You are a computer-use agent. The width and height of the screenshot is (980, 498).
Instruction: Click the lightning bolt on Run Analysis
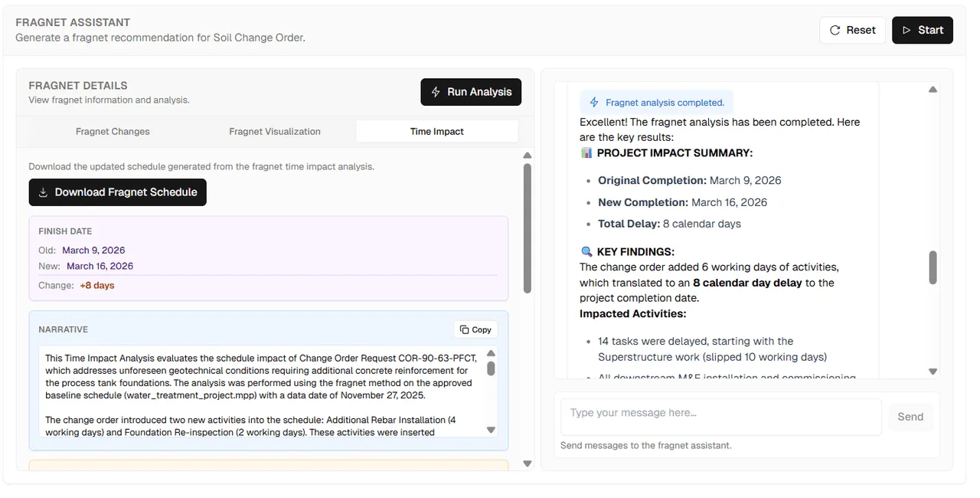click(436, 92)
